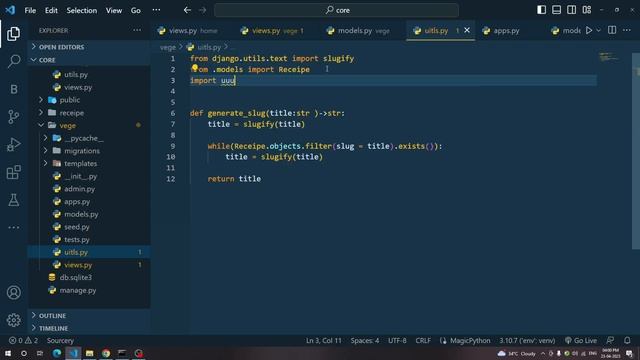Image resolution: width=640 pixels, height=360 pixels.
Task: Click the lightbulb code action on line 2
Action: tap(195, 68)
